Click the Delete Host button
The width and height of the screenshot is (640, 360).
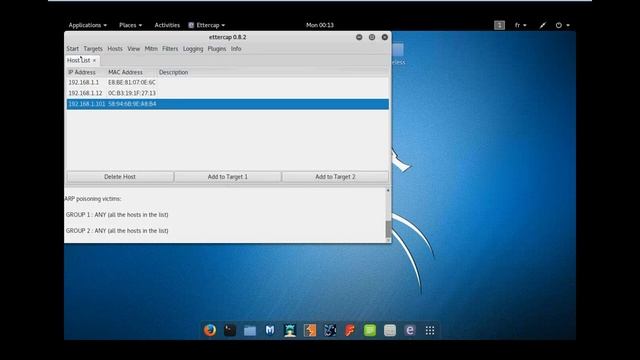tap(120, 177)
